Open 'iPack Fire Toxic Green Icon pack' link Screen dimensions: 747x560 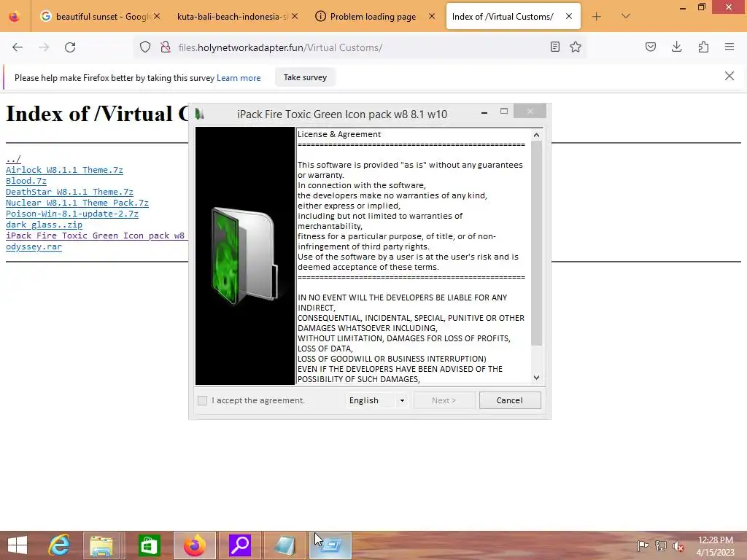tap(96, 236)
